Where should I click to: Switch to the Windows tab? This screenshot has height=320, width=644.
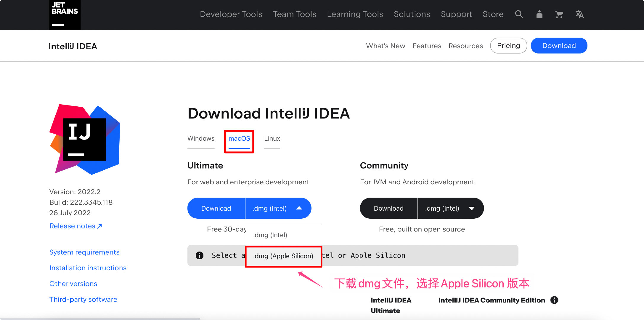tap(201, 139)
